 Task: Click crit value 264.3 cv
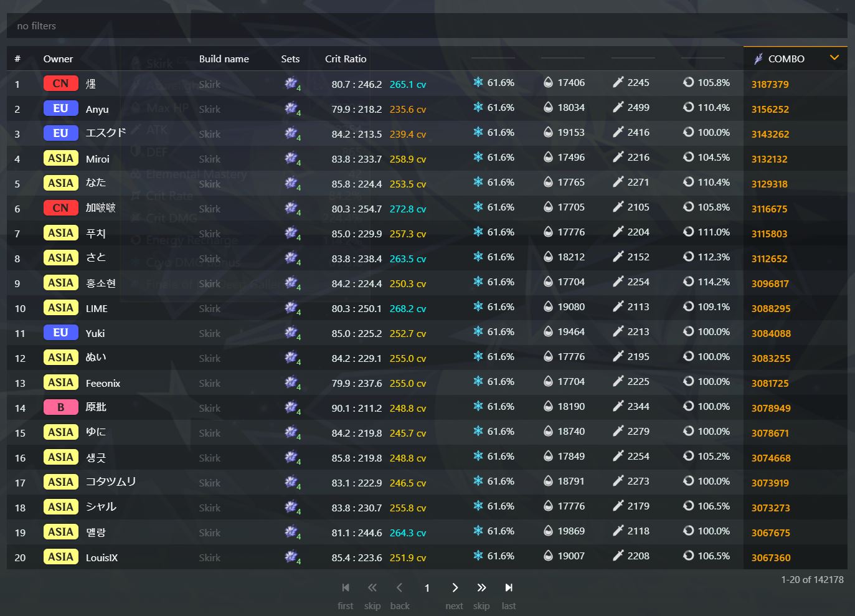(408, 533)
